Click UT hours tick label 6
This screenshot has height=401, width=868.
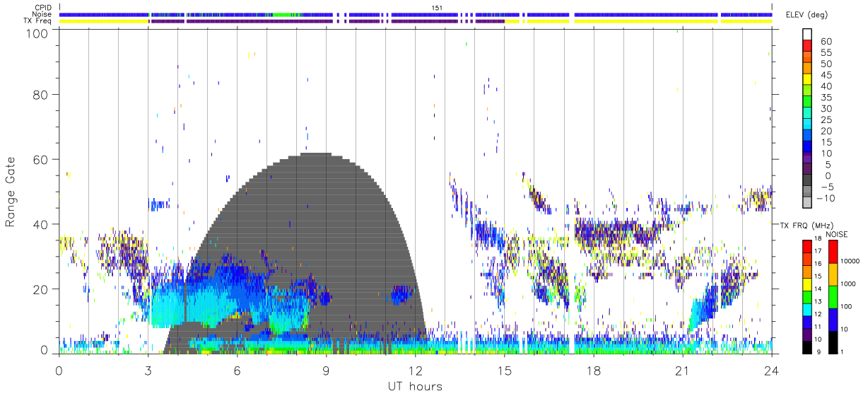(x=237, y=371)
